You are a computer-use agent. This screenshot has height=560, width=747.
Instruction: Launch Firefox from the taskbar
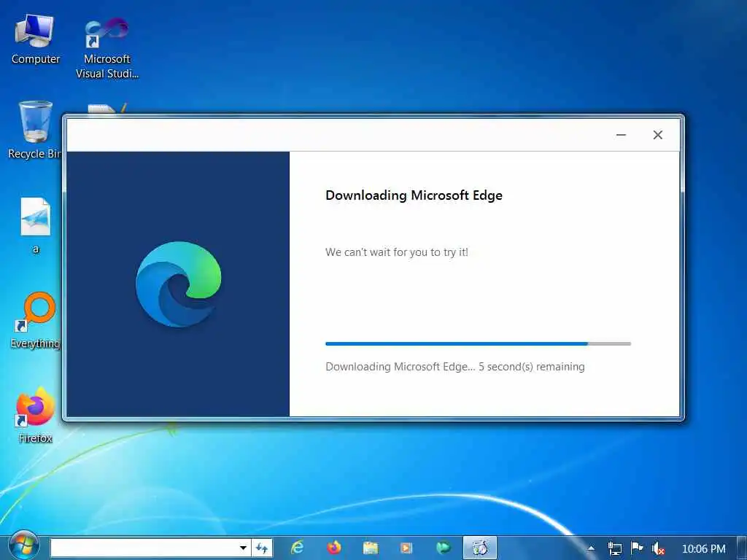point(334,548)
